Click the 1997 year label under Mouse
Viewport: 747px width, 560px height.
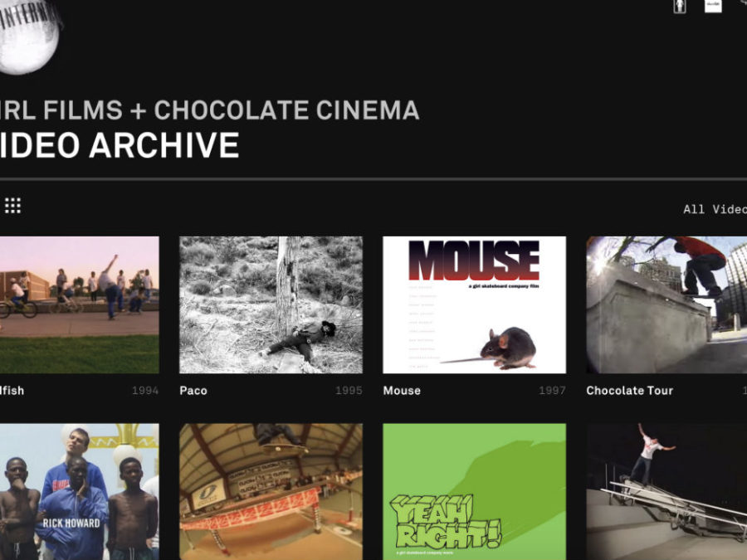point(552,391)
